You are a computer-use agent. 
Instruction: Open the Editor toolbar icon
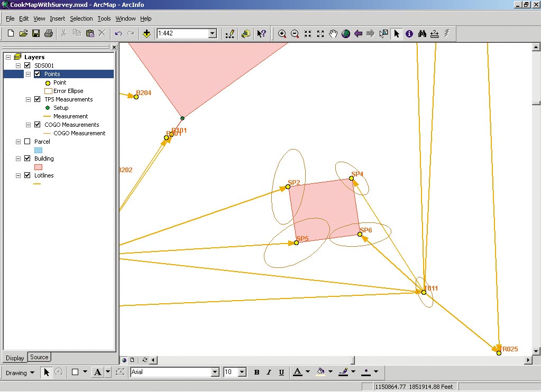point(230,33)
